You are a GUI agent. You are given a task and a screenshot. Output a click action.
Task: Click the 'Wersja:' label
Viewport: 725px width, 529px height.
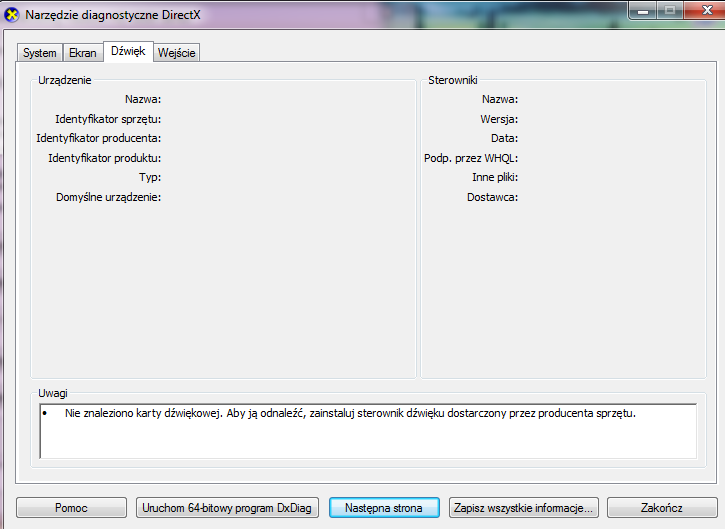point(499,119)
